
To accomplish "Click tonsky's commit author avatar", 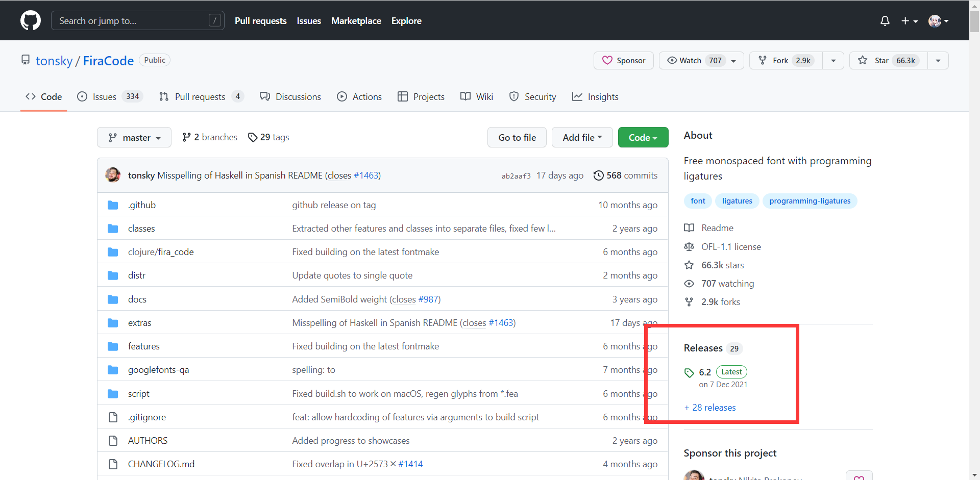I will (113, 175).
